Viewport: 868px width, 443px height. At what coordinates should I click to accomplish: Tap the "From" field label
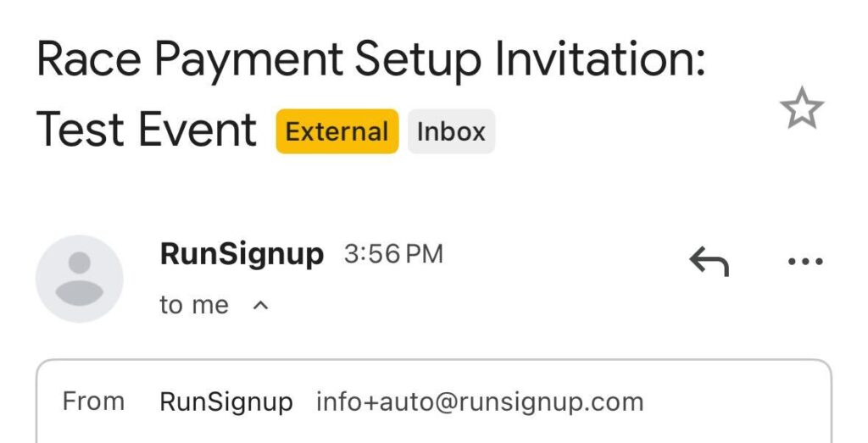click(x=93, y=401)
